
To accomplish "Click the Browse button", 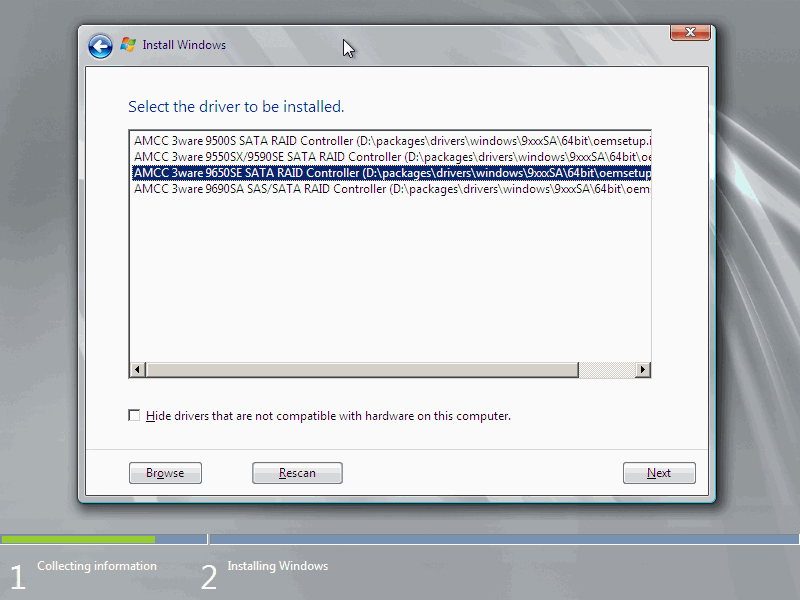I will pyautogui.click(x=165, y=473).
